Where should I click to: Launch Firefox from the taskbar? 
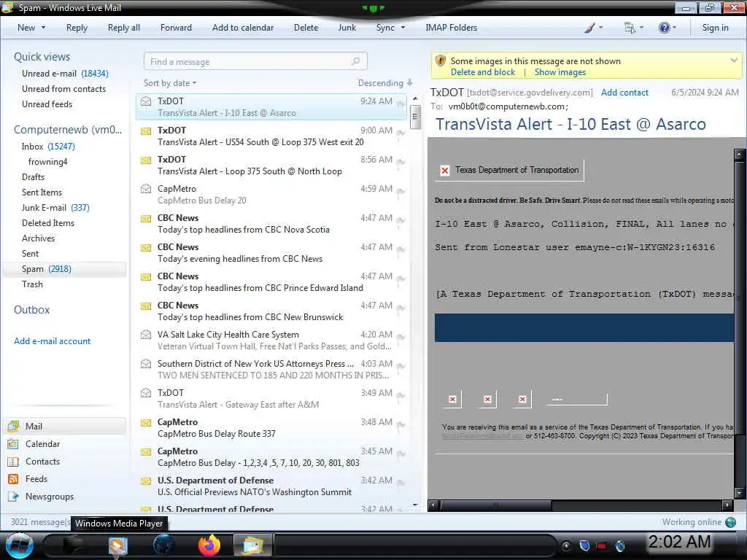click(209, 545)
